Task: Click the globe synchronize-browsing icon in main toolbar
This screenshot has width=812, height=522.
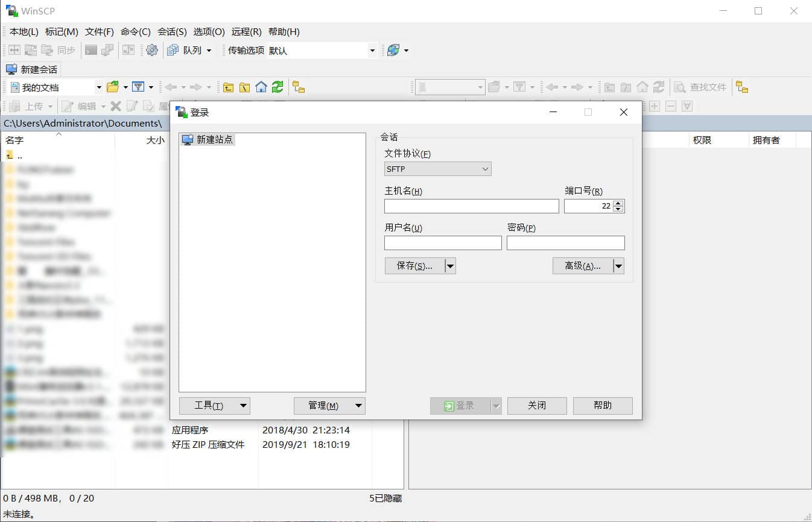Action: point(393,50)
